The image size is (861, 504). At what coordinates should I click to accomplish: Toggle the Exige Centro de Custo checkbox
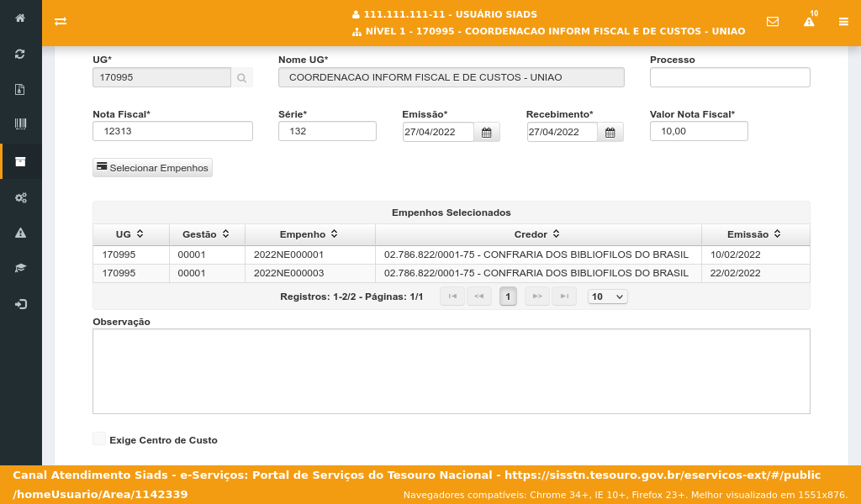coord(99,438)
